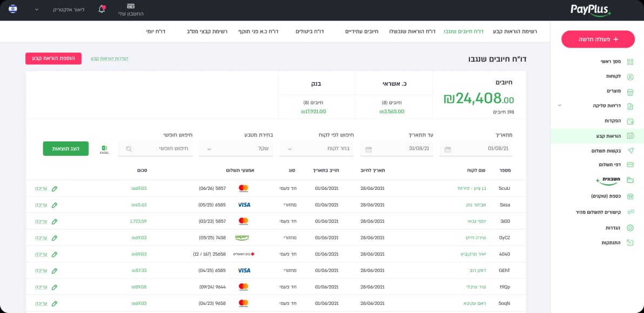
Task: Click the דפי תשלום card icon
Action: [x=630, y=165]
